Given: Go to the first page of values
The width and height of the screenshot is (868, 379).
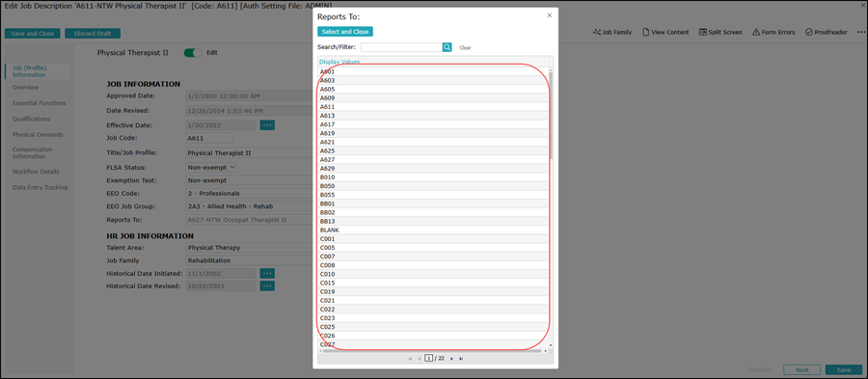Looking at the screenshot, I should 410,359.
